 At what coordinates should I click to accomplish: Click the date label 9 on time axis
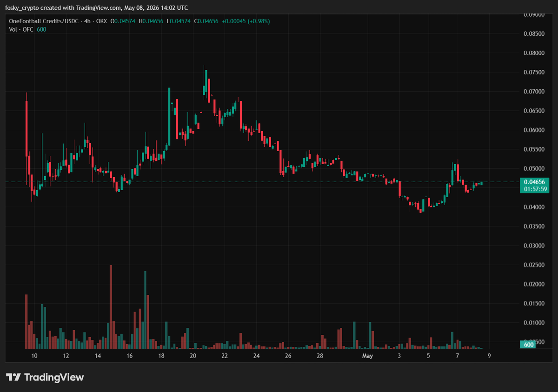(489, 356)
